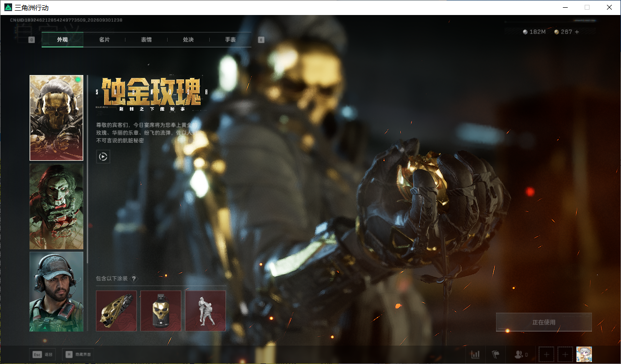Switch to the 外观 tab
The image size is (621, 364).
tap(62, 40)
